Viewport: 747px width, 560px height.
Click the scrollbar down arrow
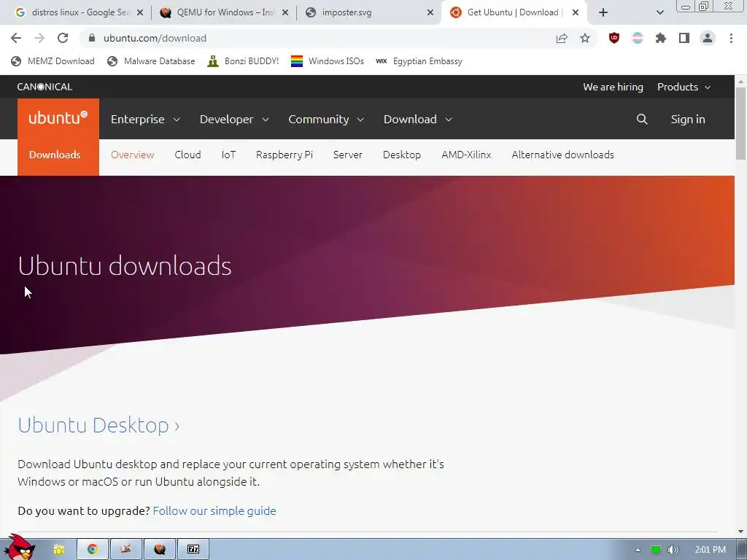point(741,532)
